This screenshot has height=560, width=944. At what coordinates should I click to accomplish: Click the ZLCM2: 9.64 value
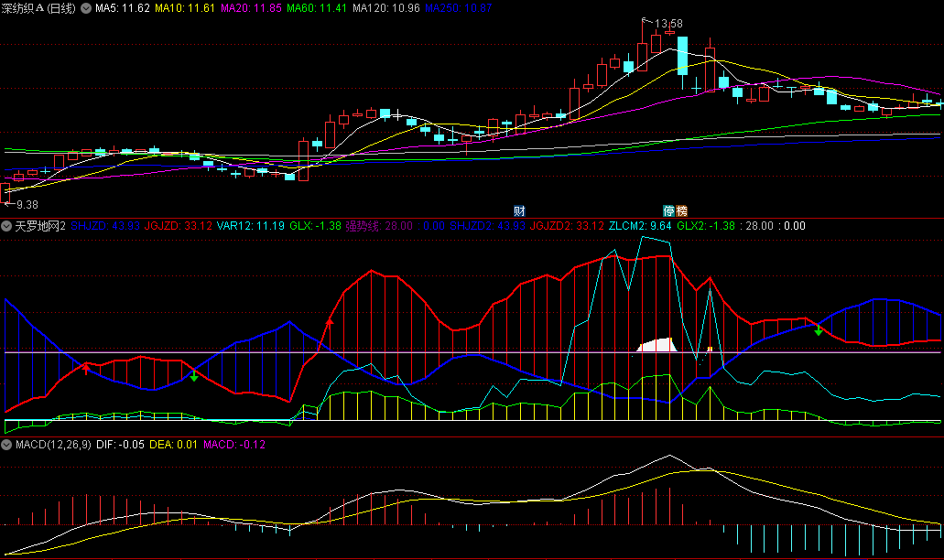[x=640, y=226]
